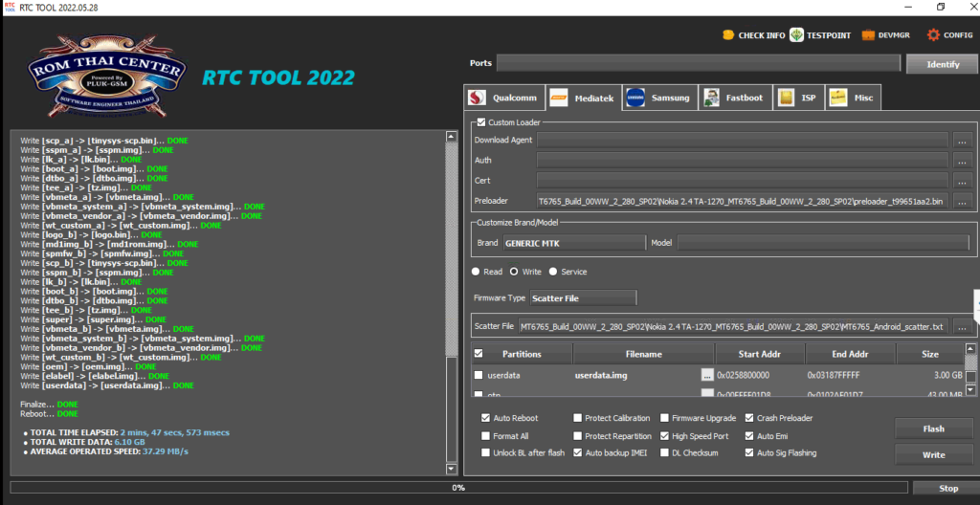Click the CHECK INFO icon
This screenshot has height=505, width=980.
[728, 35]
